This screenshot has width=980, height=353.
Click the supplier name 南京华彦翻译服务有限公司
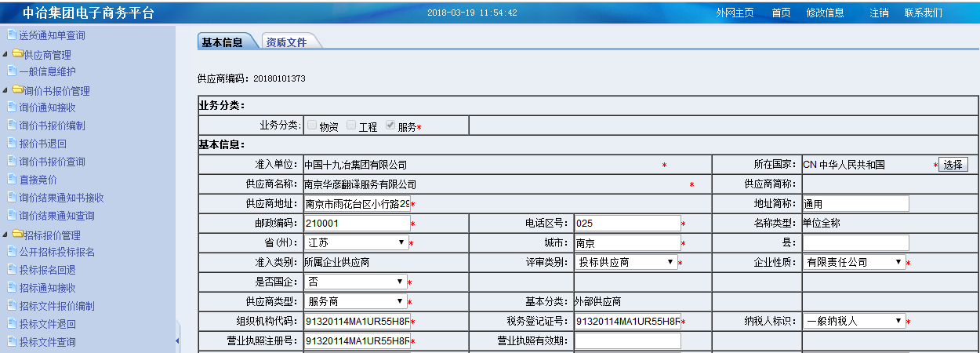[360, 184]
